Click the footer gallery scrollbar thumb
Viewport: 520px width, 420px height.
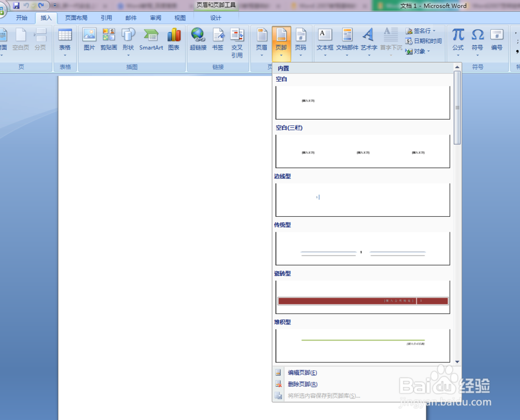click(x=457, y=108)
